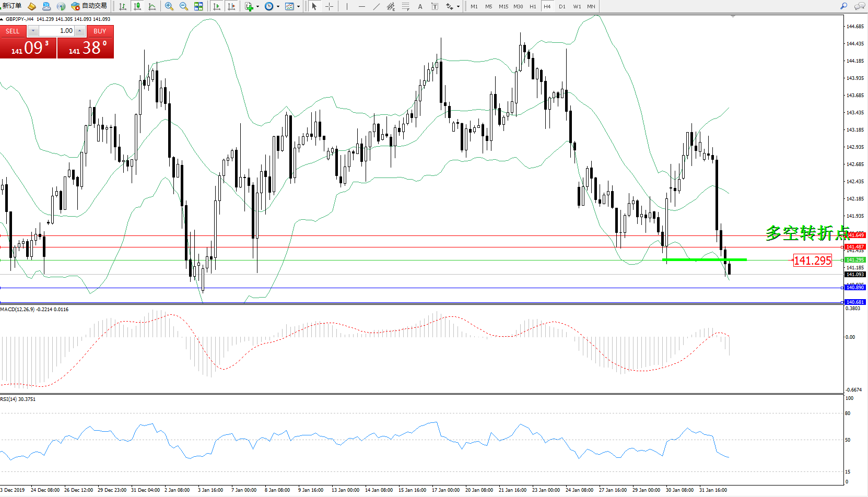Toggle the chart auto scroll button

pyautogui.click(x=217, y=6)
